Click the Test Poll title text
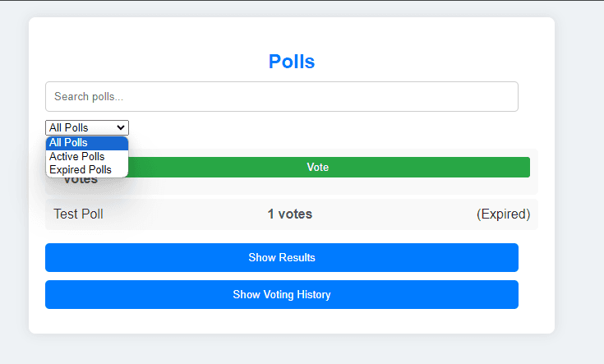The image size is (604, 364). 78,214
